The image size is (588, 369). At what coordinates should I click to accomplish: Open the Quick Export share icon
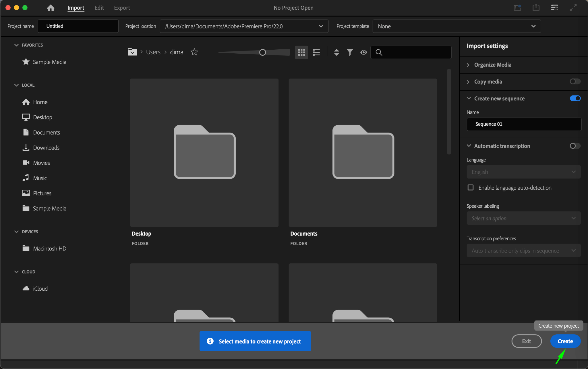(x=536, y=8)
